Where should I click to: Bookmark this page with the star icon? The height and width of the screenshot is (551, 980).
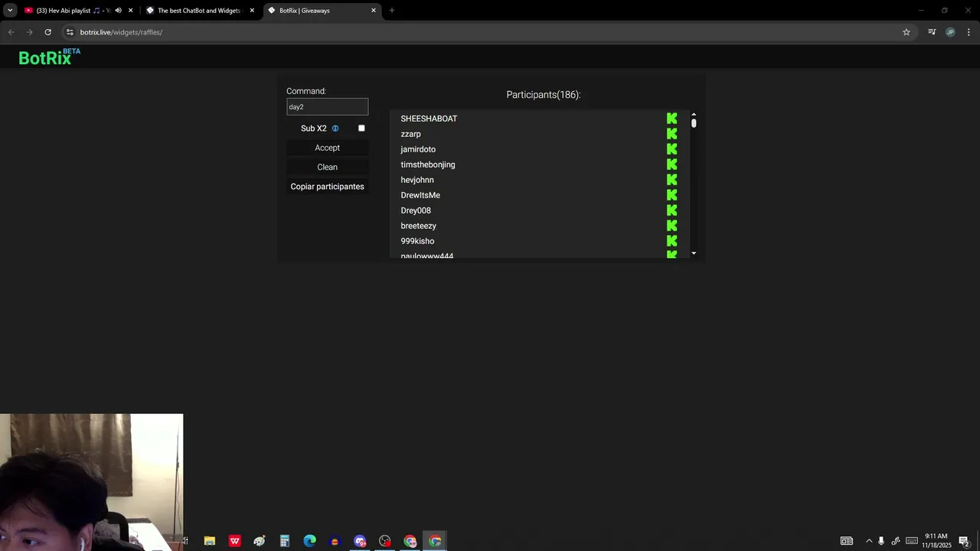tap(906, 32)
